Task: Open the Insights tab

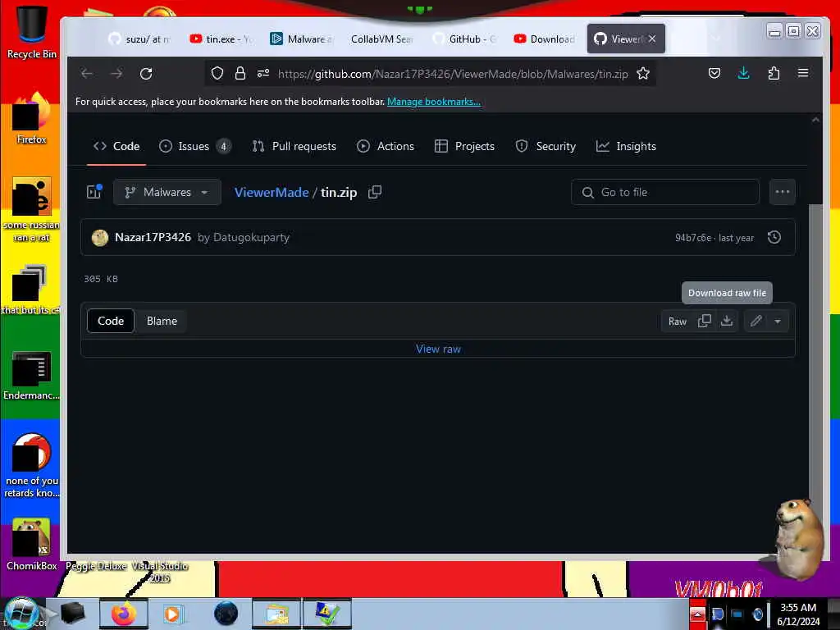Action: tap(626, 146)
